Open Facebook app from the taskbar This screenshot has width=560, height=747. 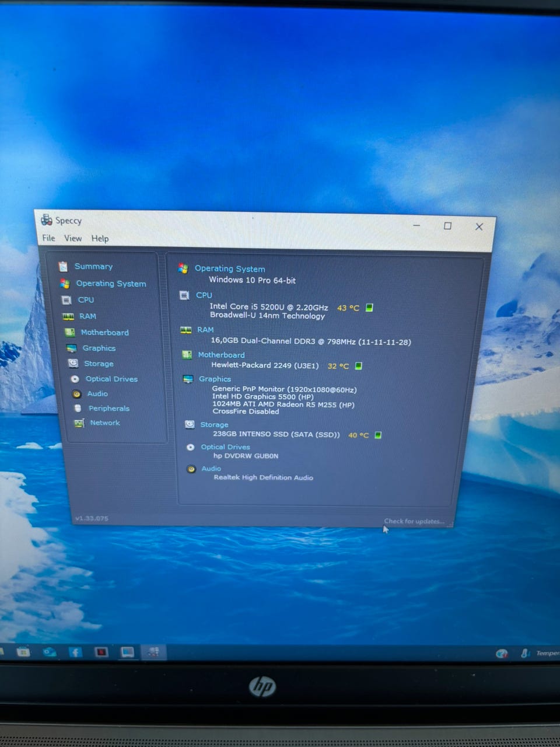click(75, 652)
